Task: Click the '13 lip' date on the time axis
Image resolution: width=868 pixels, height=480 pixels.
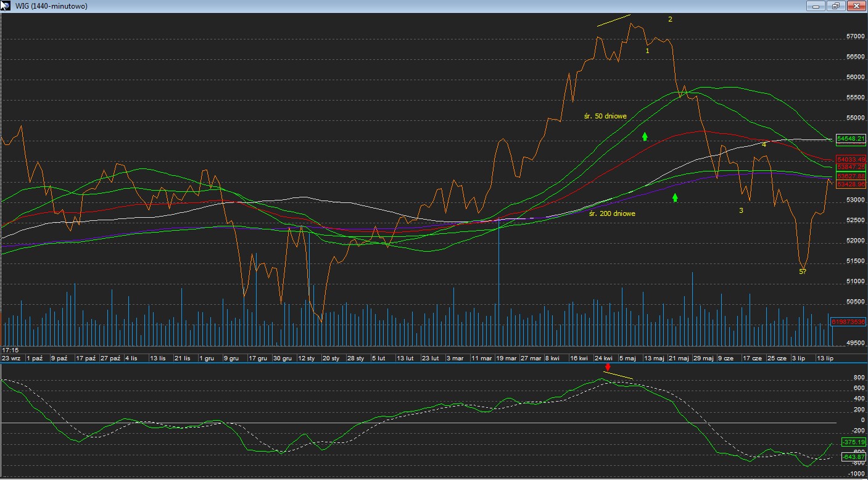Action: pos(825,358)
